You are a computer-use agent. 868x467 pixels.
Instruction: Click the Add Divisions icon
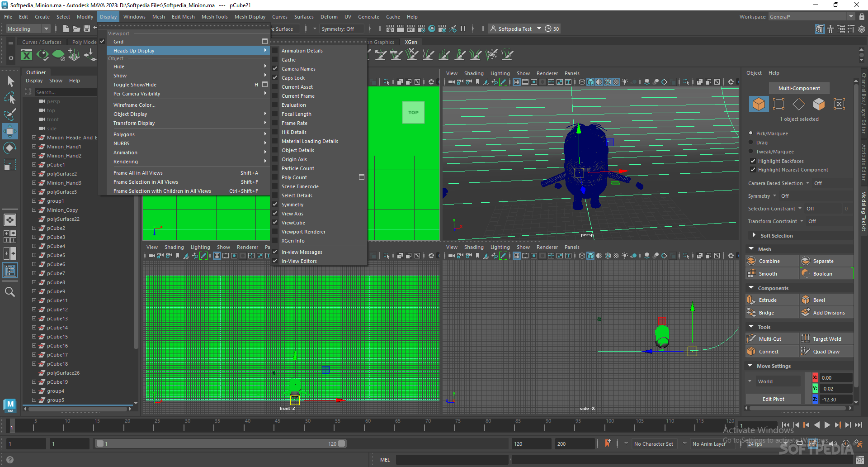coord(806,313)
